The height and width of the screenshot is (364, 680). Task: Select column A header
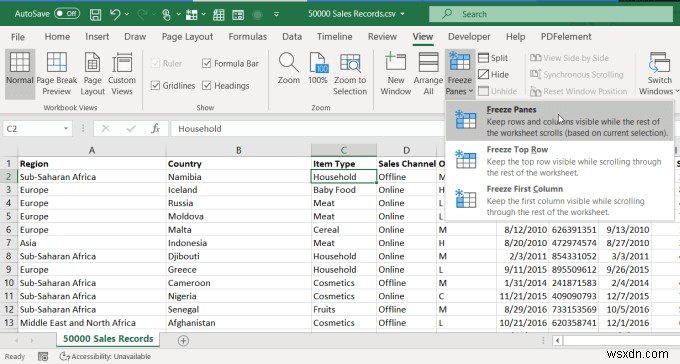coord(92,150)
